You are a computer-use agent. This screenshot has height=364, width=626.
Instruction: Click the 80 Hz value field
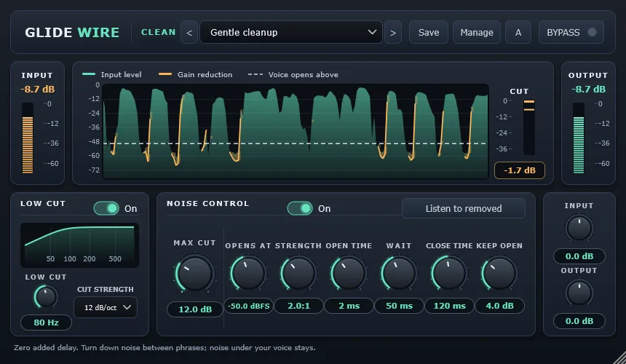click(46, 323)
